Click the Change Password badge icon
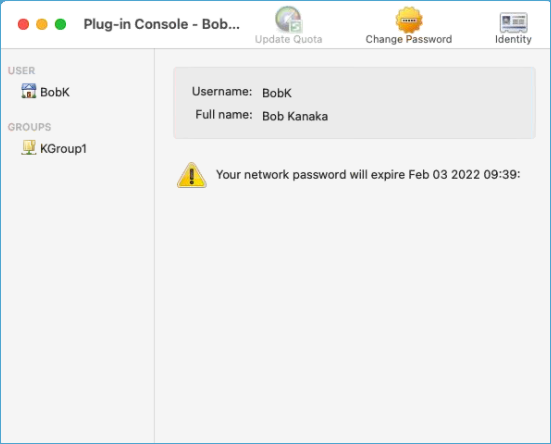Screen dimensions: 551x444 click(x=409, y=20)
